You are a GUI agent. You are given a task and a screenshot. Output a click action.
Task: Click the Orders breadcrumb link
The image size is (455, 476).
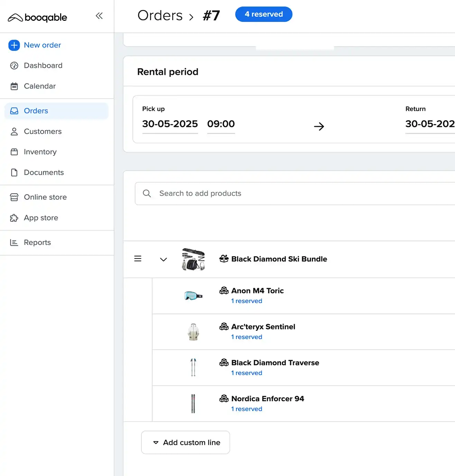click(160, 16)
